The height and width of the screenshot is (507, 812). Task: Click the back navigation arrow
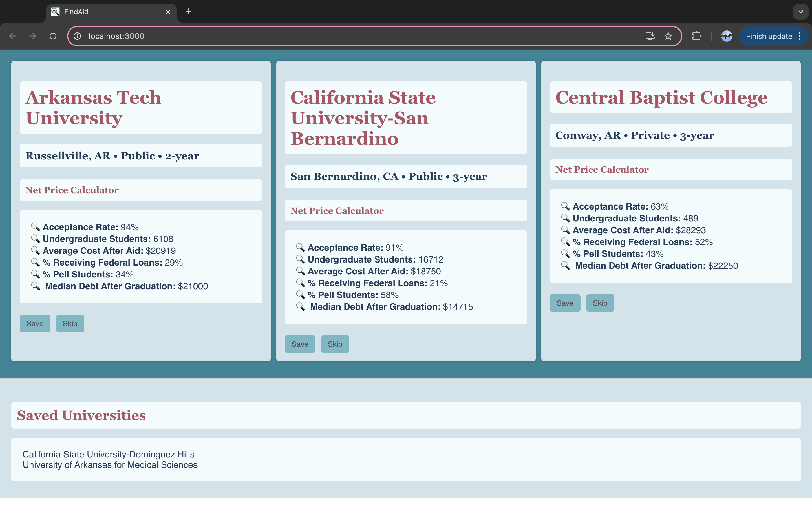[x=13, y=36]
